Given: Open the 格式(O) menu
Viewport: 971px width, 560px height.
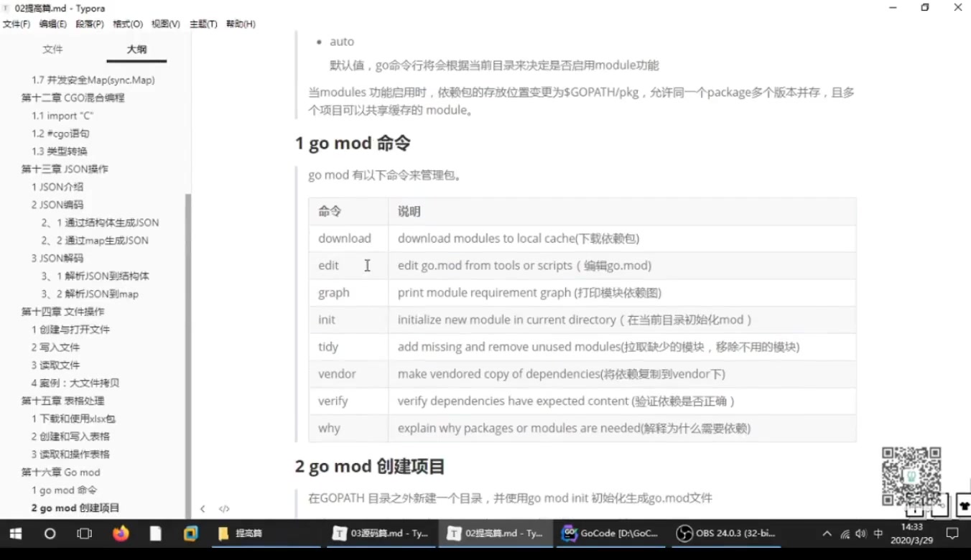Looking at the screenshot, I should (x=128, y=24).
